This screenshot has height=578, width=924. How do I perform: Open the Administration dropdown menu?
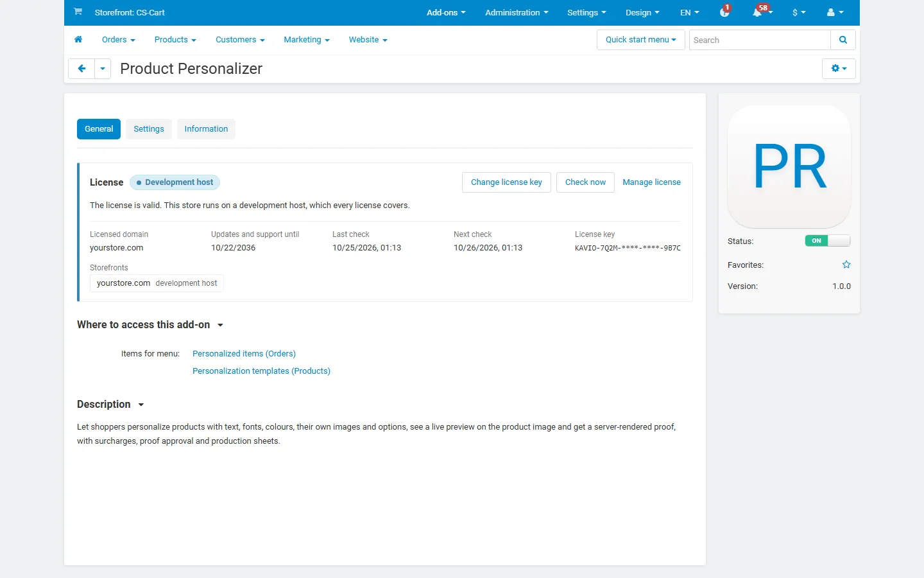517,12
